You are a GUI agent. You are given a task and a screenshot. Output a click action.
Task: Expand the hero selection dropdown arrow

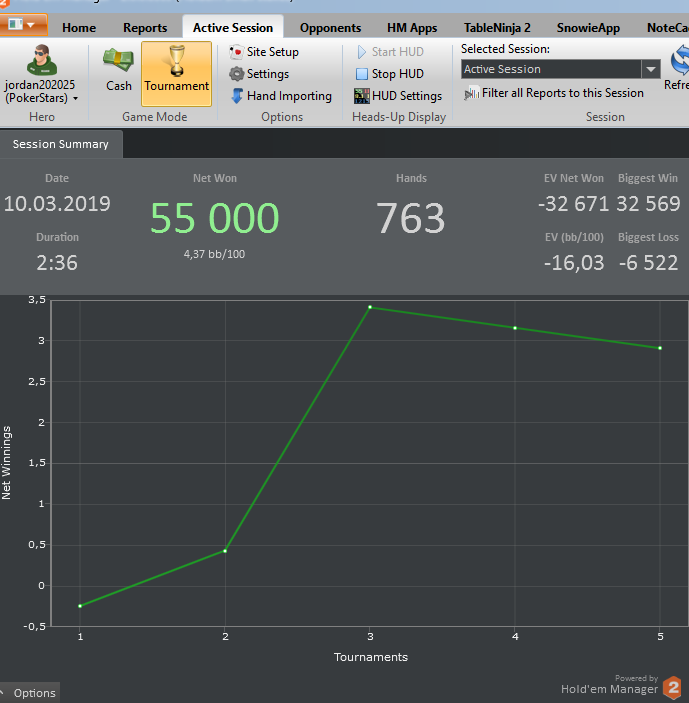(x=75, y=98)
